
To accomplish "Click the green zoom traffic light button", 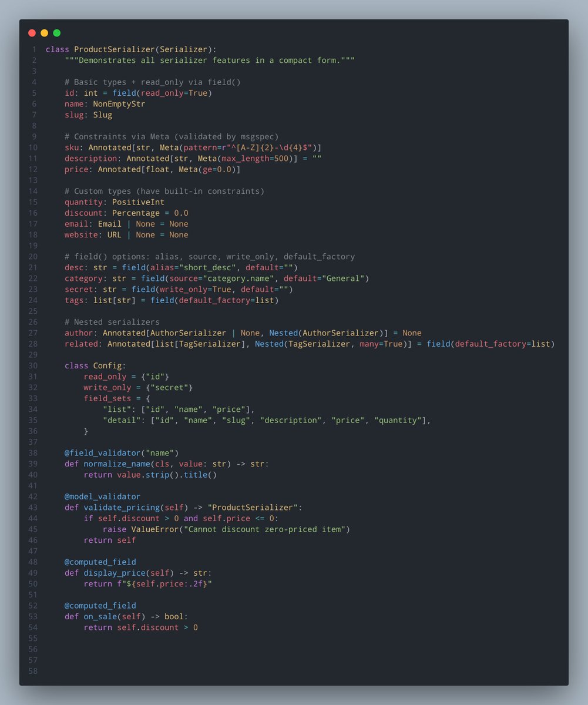I will [56, 33].
